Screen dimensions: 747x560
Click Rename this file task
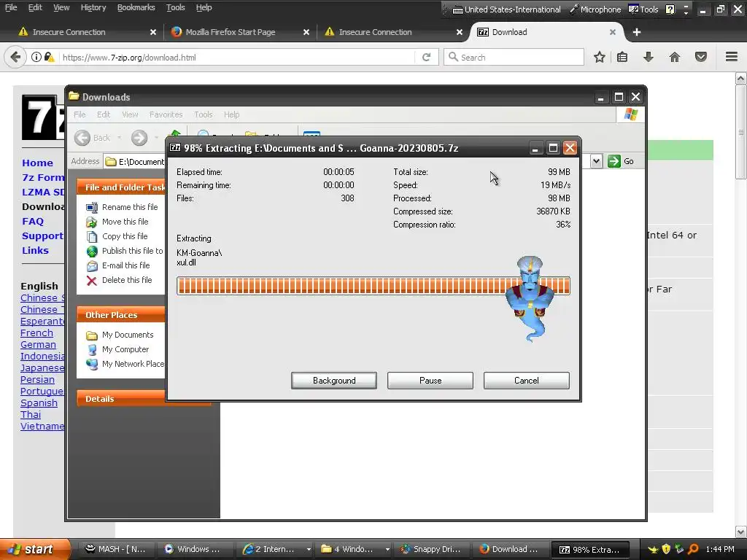[130, 207]
